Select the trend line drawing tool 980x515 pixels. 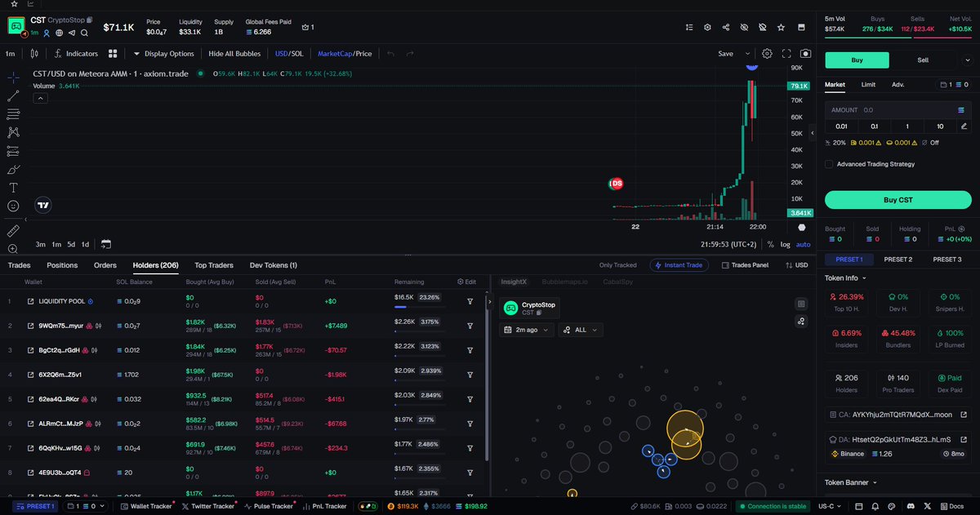(x=14, y=95)
